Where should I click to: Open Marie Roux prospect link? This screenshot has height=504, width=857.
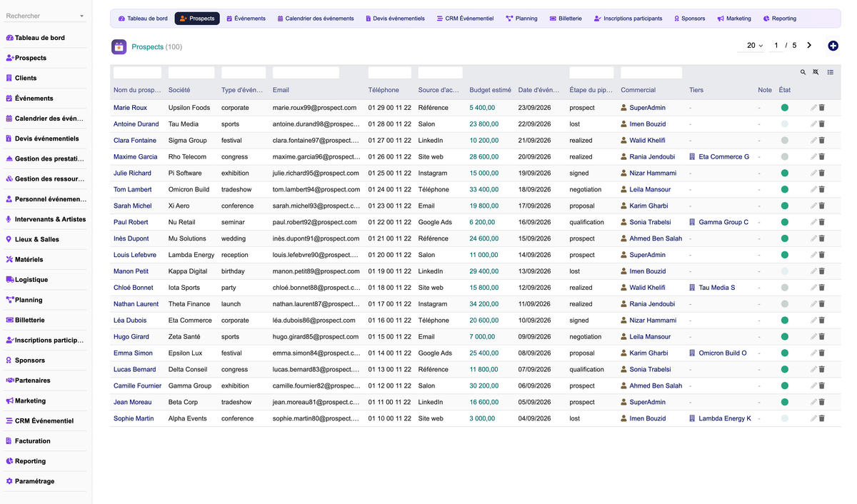130,108
